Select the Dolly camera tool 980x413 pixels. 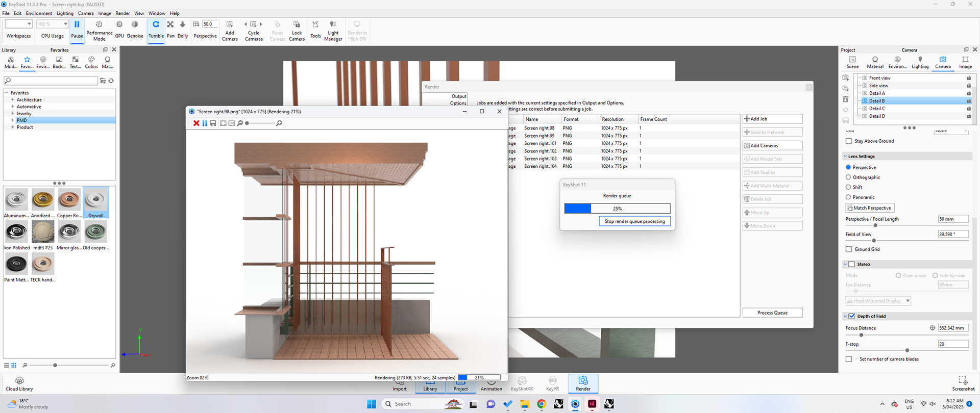pos(183,30)
